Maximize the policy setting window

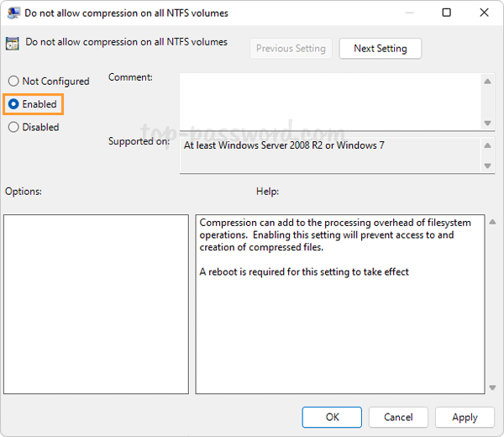(x=447, y=13)
